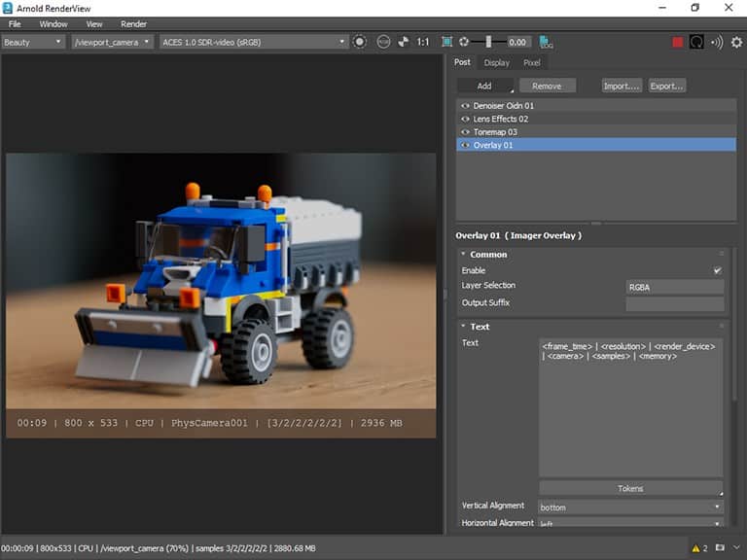Uncheck the Enable checkbox under Common

click(x=717, y=270)
